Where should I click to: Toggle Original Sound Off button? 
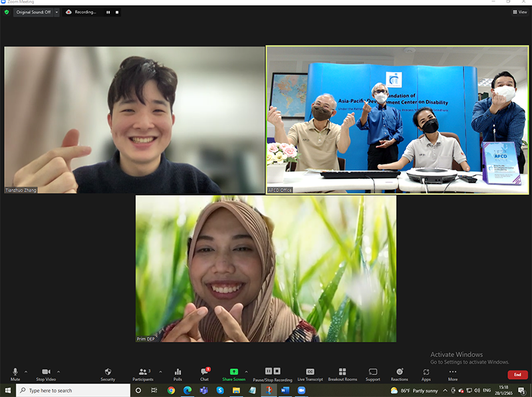(33, 12)
